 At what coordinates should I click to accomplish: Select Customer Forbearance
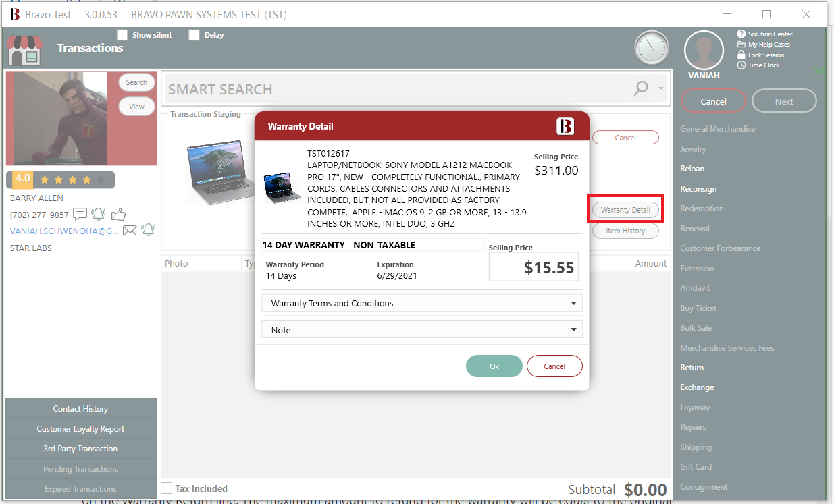pyautogui.click(x=720, y=248)
